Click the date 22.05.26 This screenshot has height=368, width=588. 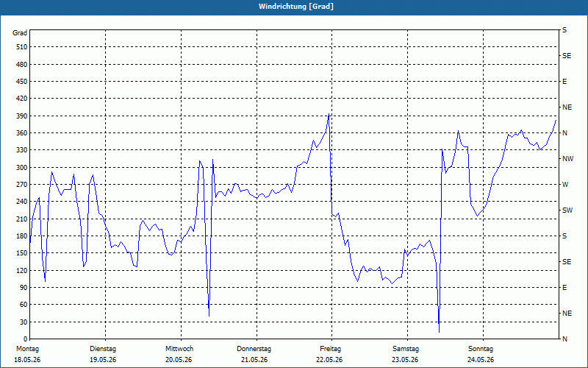[x=329, y=360]
